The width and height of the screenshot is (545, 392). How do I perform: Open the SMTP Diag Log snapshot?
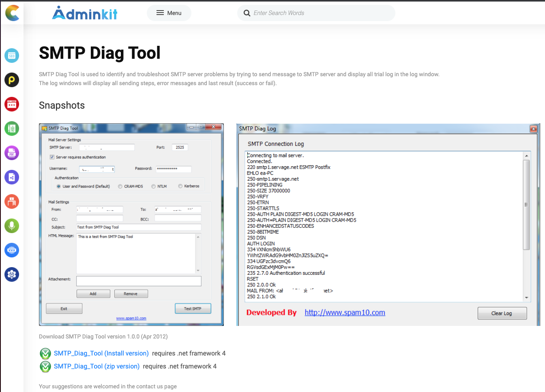pos(388,225)
